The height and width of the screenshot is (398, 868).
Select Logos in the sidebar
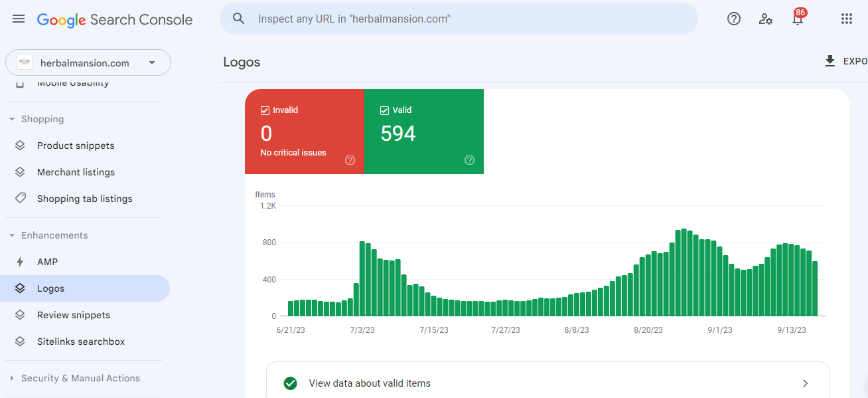(x=85, y=288)
